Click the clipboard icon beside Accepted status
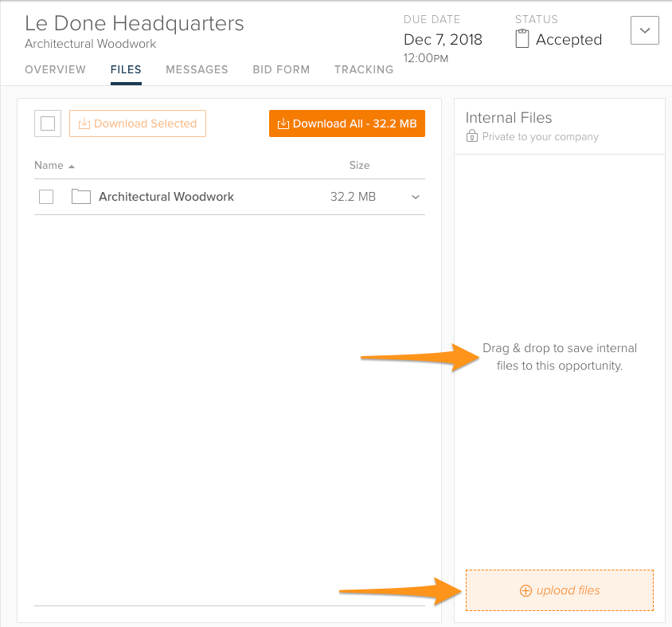 (x=522, y=39)
